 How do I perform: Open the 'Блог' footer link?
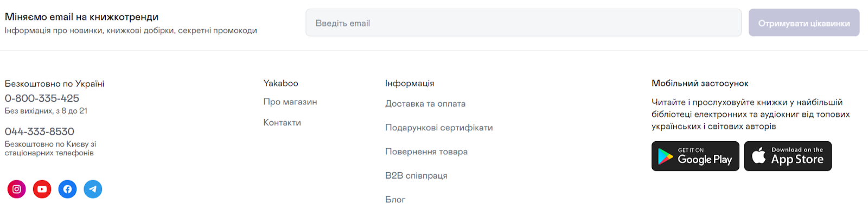click(395, 200)
